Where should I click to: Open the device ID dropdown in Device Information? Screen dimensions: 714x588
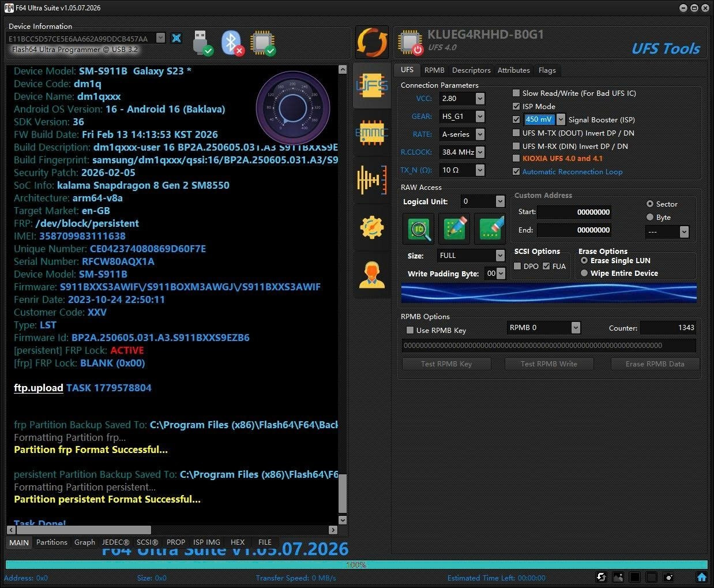click(161, 38)
